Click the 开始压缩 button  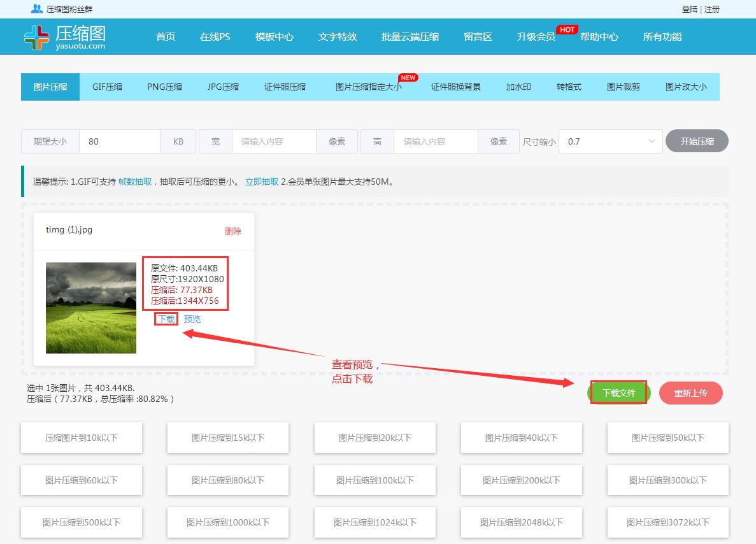697,141
